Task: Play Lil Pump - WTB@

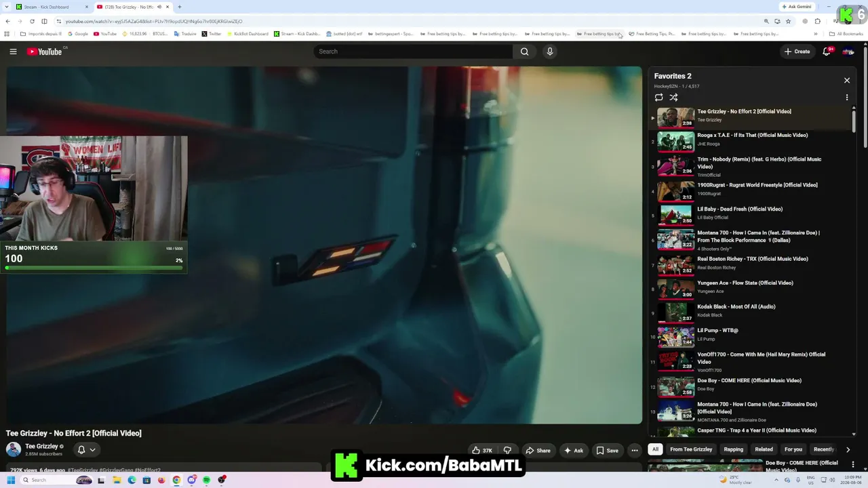Action: pyautogui.click(x=749, y=335)
